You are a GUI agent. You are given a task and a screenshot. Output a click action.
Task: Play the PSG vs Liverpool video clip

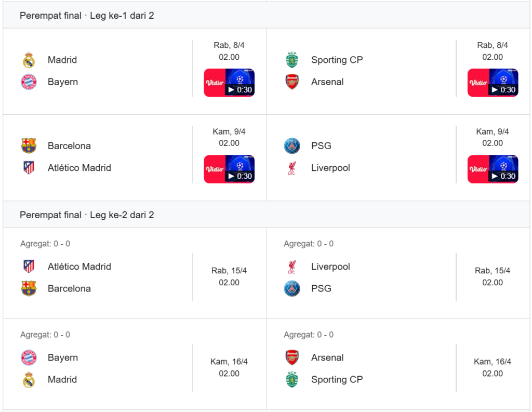click(x=493, y=169)
